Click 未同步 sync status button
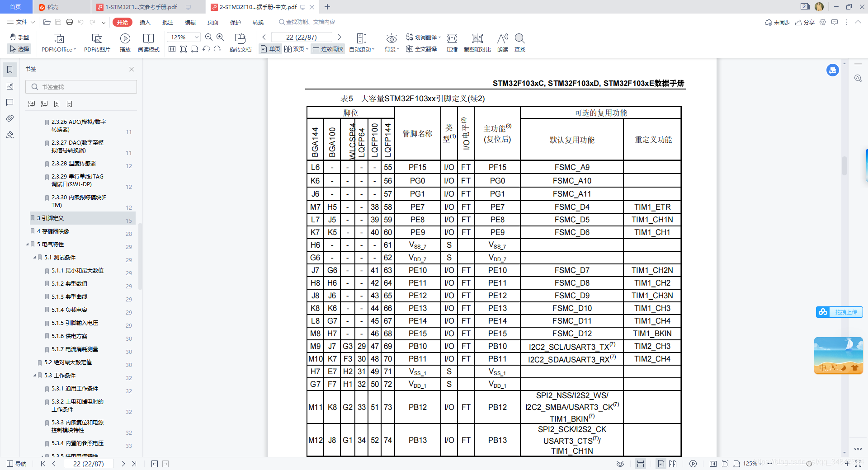The height and width of the screenshot is (470, 868). (x=777, y=22)
